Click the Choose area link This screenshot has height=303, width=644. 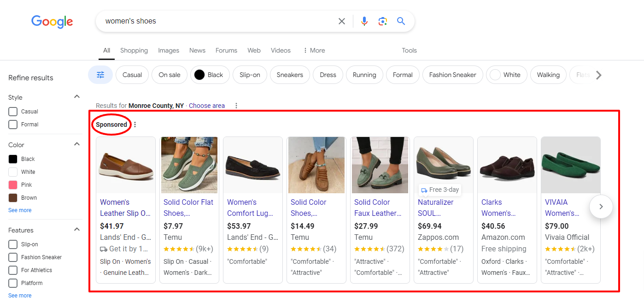(x=207, y=106)
